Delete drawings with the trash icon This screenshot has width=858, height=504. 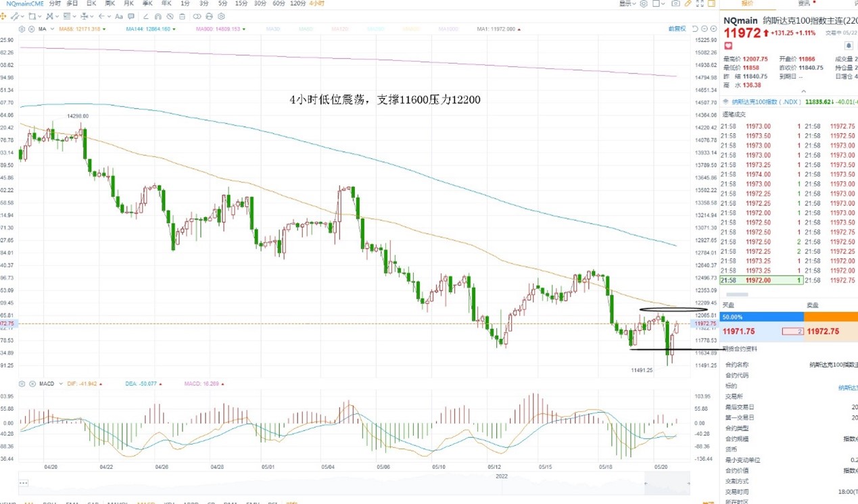pos(182,16)
